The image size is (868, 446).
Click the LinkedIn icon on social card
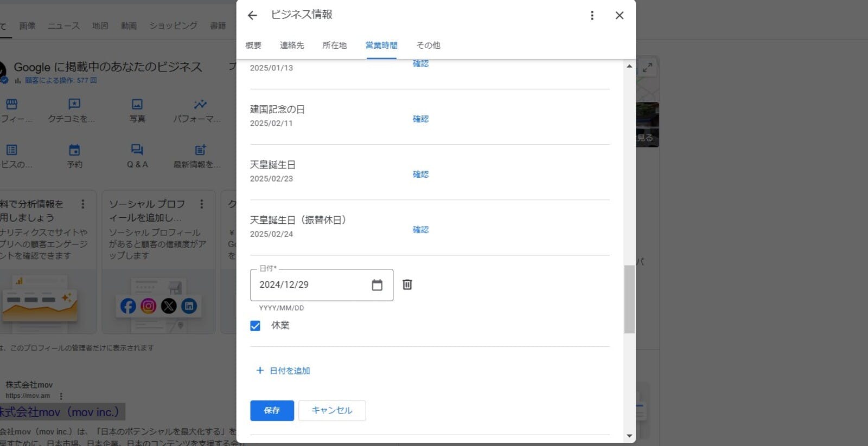click(189, 306)
